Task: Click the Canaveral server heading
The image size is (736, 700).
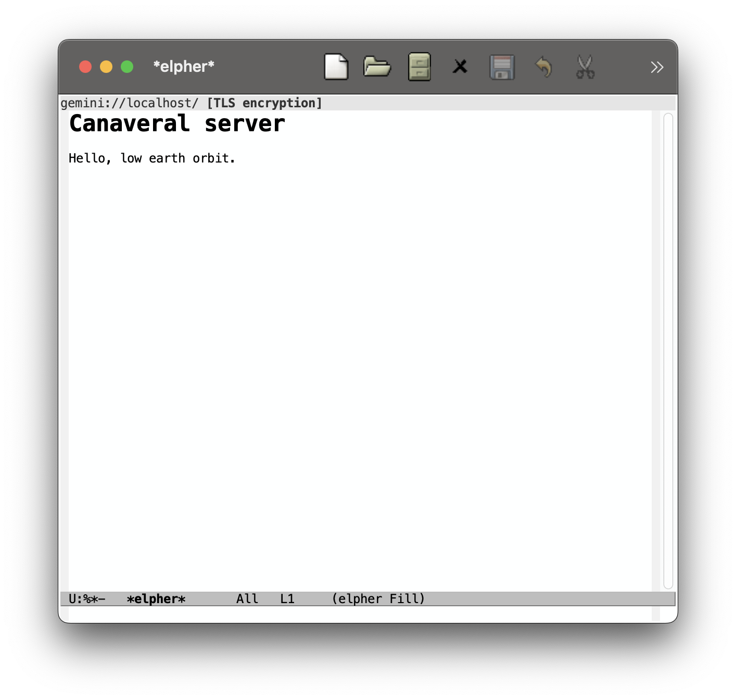Action: tap(177, 124)
